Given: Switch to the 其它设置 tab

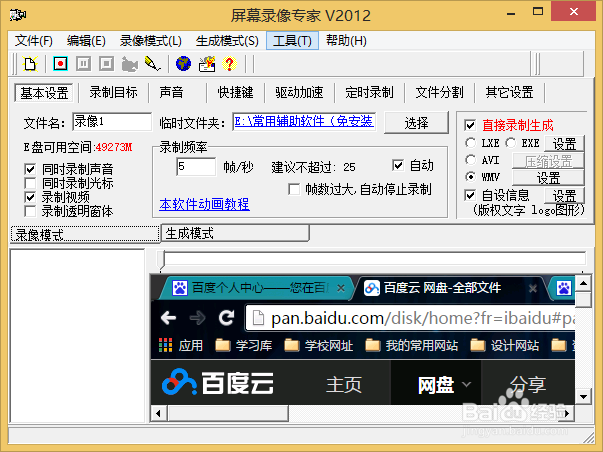Looking at the screenshot, I should [510, 92].
